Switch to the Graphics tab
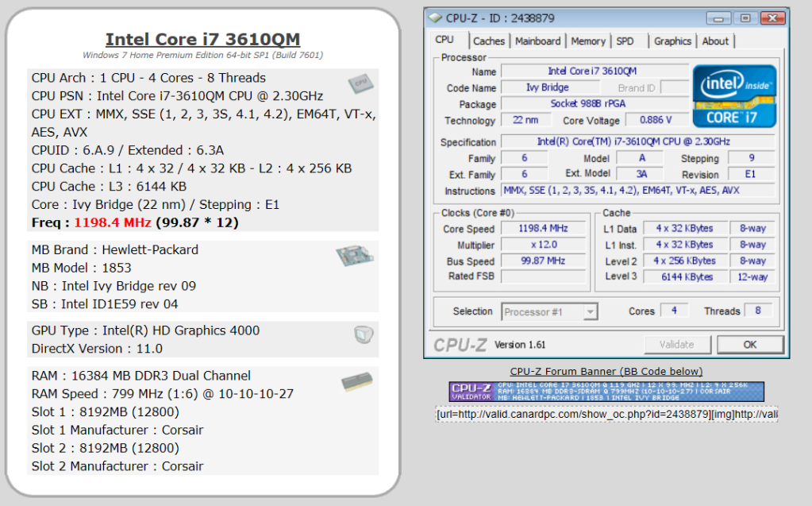The width and height of the screenshot is (812, 506). 672,41
